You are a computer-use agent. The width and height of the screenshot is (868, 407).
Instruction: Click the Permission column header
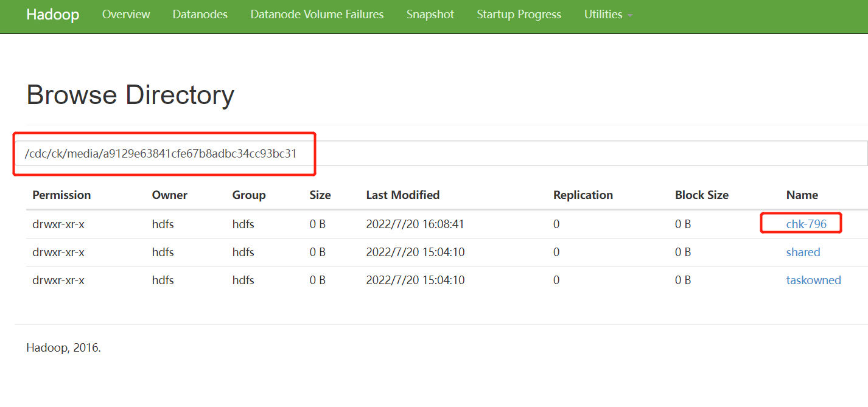coord(61,195)
